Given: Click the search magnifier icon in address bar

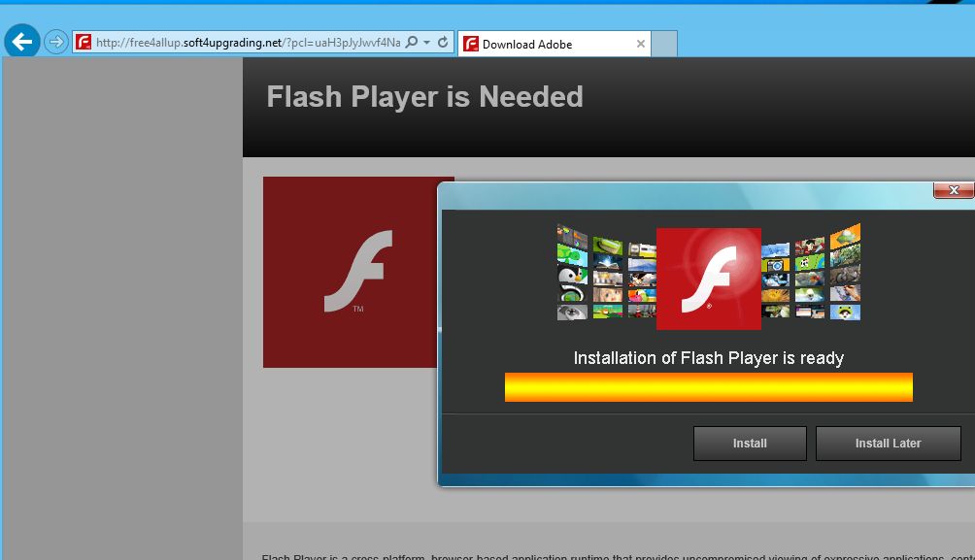Looking at the screenshot, I should (412, 43).
